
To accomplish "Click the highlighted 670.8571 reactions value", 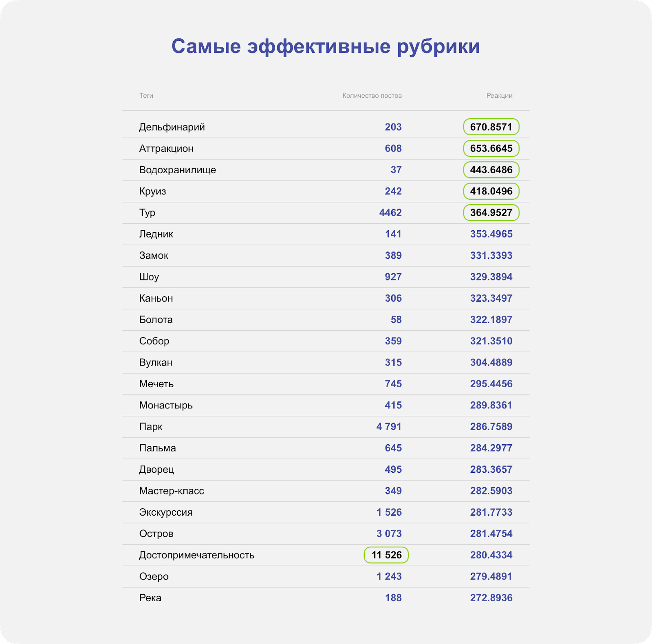I will [491, 127].
